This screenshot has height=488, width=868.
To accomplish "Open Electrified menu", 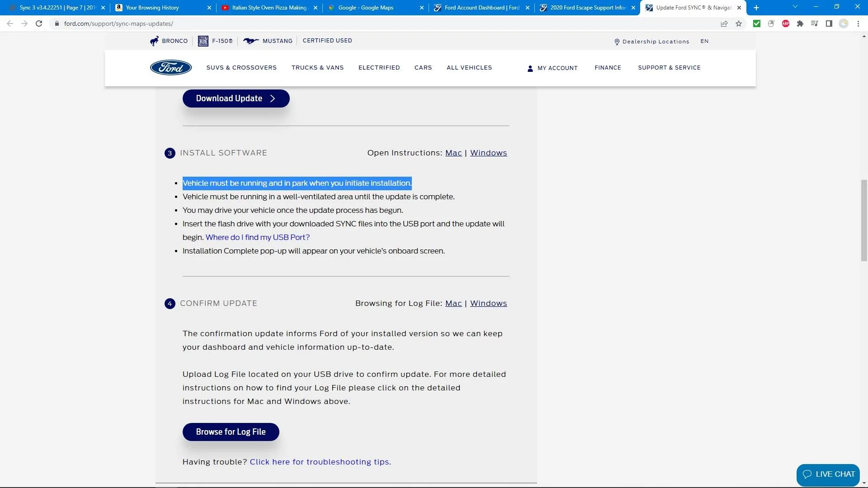I will click(x=379, y=68).
